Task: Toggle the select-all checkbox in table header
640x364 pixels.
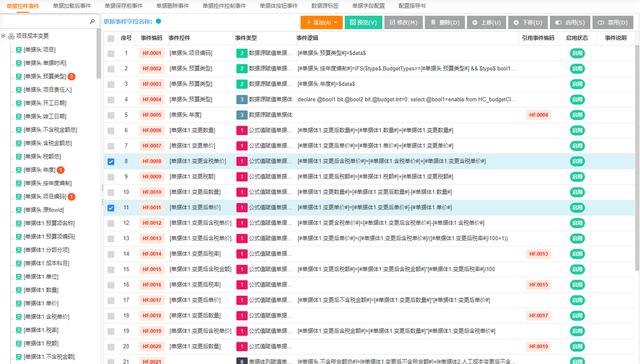Action: coord(111,38)
